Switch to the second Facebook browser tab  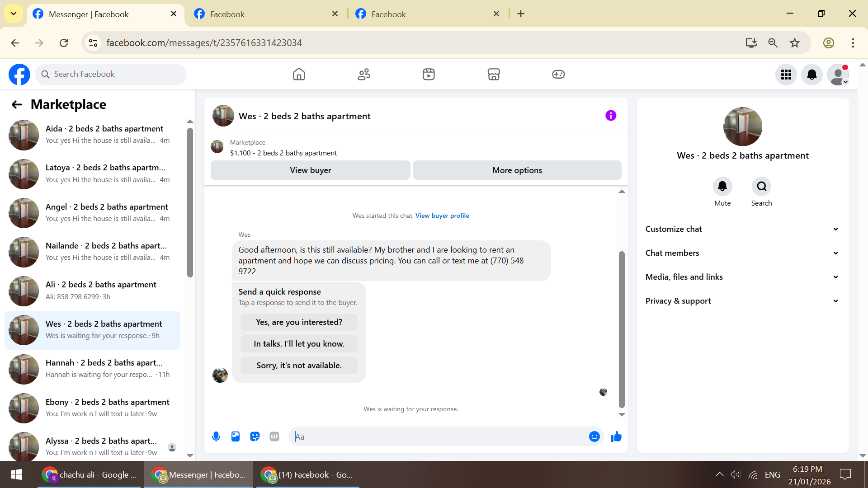[x=267, y=14]
